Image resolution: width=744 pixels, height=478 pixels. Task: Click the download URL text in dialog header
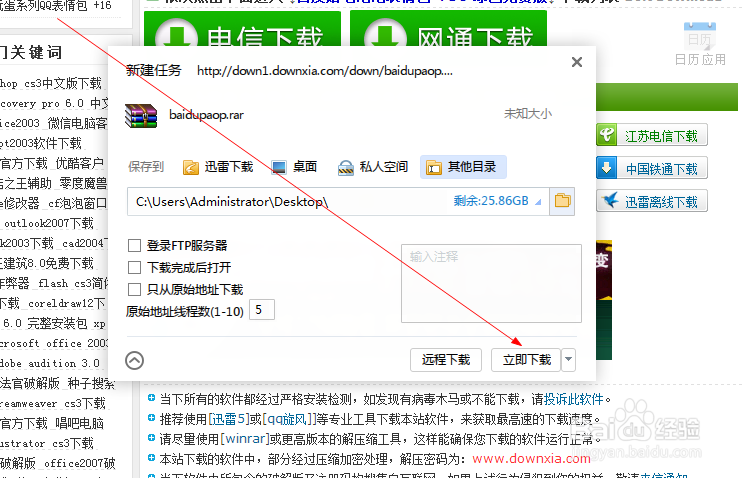pyautogui.click(x=325, y=71)
